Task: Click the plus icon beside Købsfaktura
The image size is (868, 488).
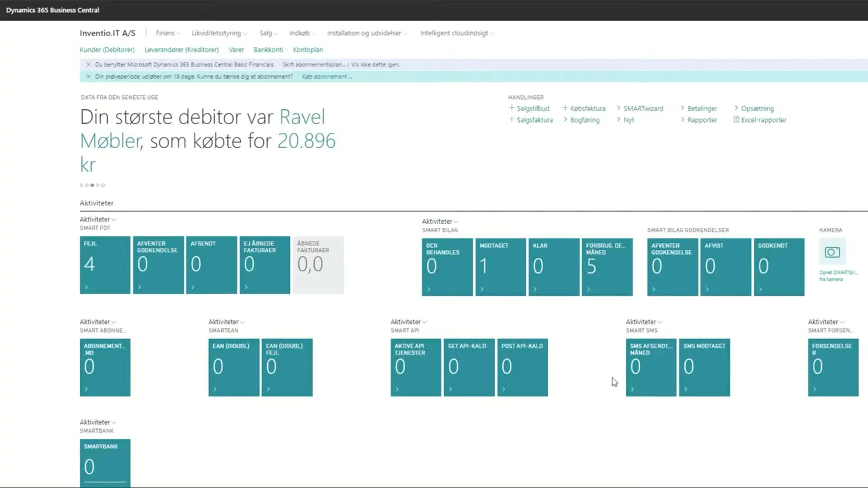Action: pyautogui.click(x=565, y=108)
